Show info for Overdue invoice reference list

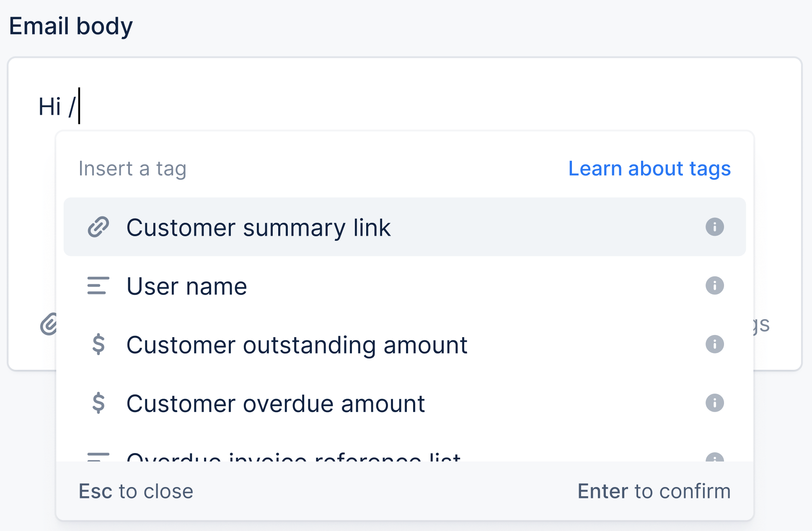tap(715, 457)
